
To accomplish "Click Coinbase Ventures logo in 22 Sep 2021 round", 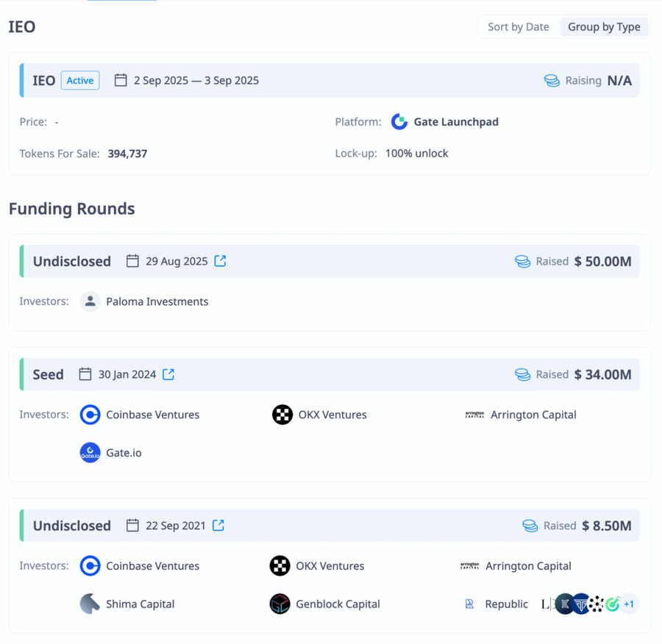I will pos(90,565).
